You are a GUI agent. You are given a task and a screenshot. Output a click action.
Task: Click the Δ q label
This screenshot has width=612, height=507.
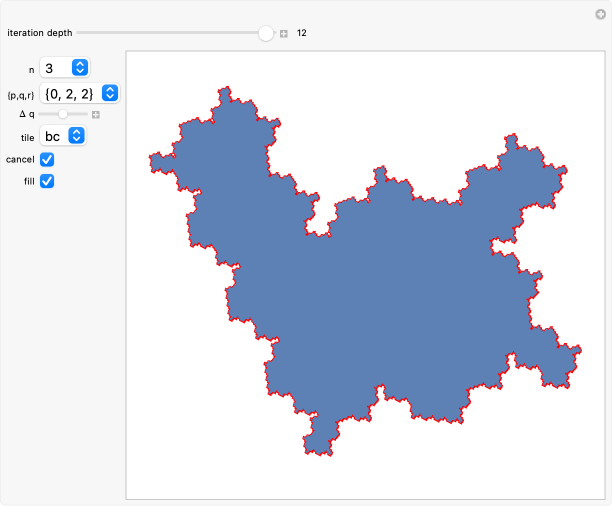(27, 115)
